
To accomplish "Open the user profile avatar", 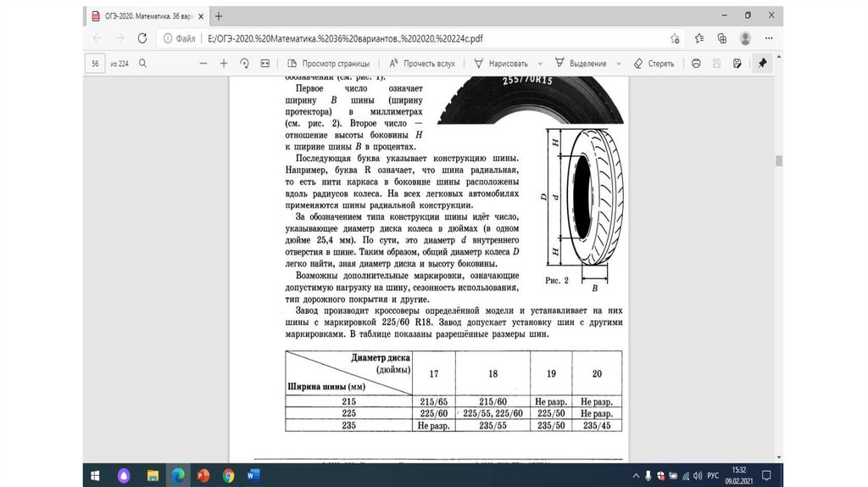I will click(745, 38).
